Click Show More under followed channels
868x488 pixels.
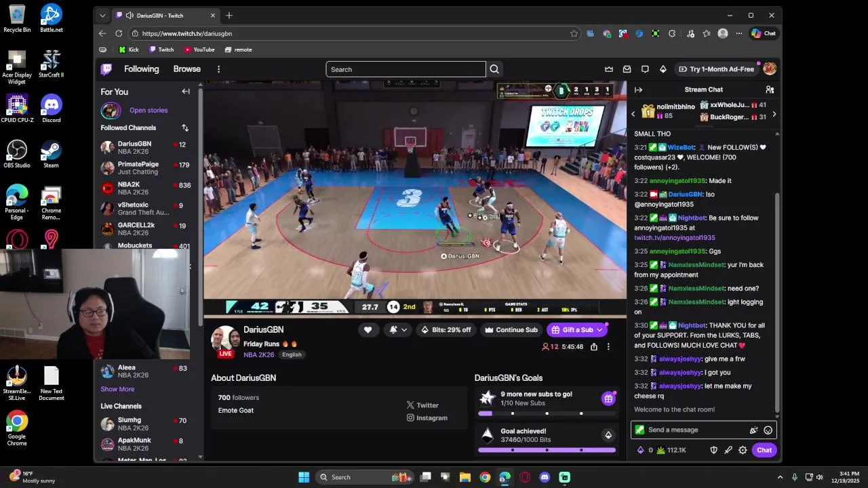click(117, 389)
